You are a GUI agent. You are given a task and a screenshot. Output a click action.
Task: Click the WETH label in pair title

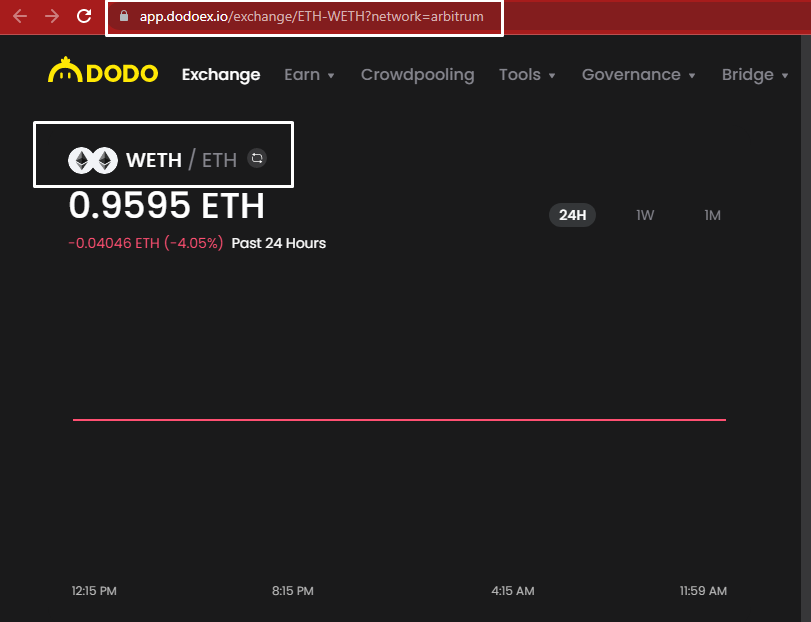point(154,160)
